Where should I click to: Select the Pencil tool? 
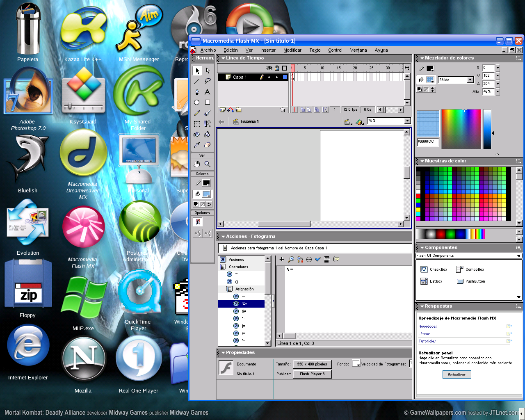pos(197,113)
